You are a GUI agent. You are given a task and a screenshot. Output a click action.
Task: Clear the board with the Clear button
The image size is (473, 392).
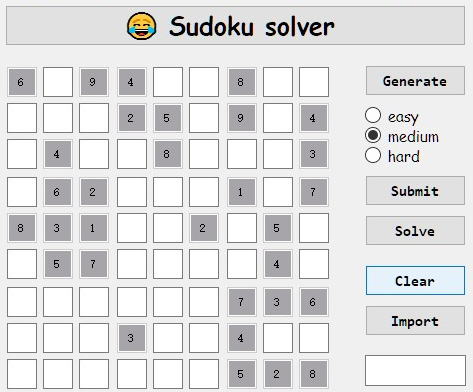pos(415,281)
